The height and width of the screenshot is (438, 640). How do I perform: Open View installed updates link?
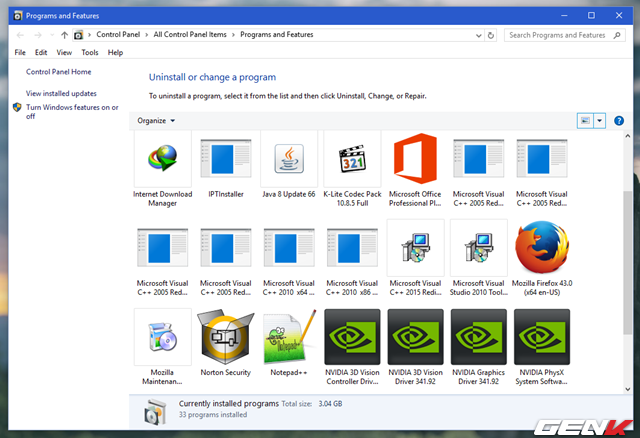click(61, 93)
